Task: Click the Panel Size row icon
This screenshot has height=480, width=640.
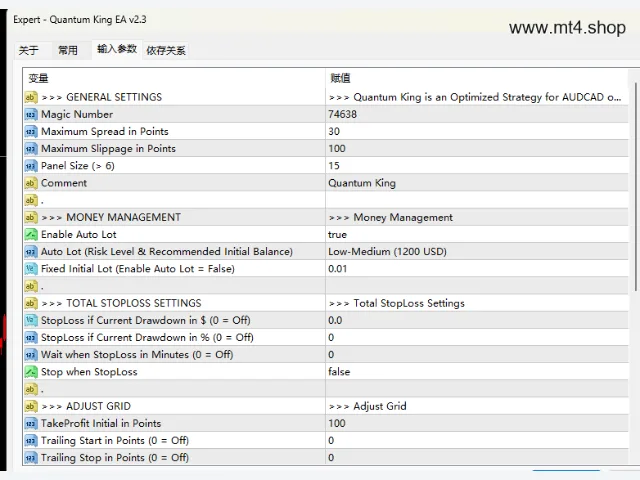Action: pyautogui.click(x=31, y=166)
